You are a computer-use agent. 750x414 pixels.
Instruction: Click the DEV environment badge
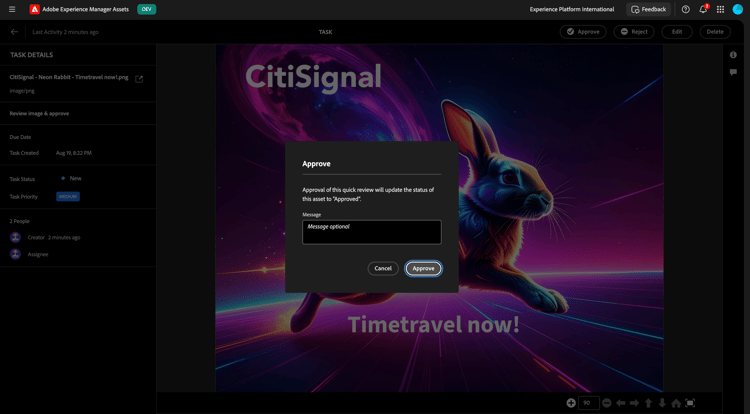(x=146, y=9)
